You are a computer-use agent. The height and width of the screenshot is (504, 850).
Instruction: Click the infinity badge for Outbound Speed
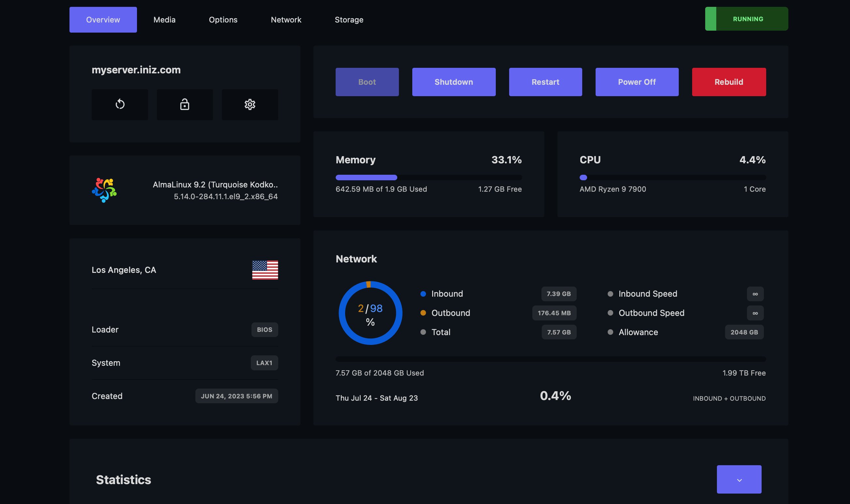755,313
